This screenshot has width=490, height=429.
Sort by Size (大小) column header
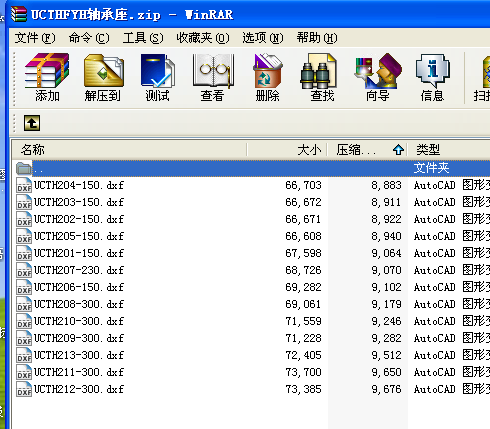[x=287, y=150]
